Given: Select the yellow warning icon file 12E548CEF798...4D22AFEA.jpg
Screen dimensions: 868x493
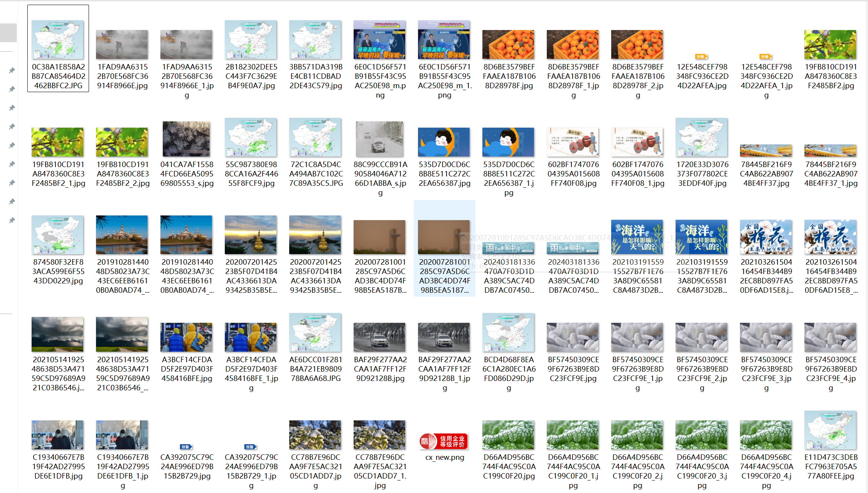Looking at the screenshot, I should (x=702, y=57).
